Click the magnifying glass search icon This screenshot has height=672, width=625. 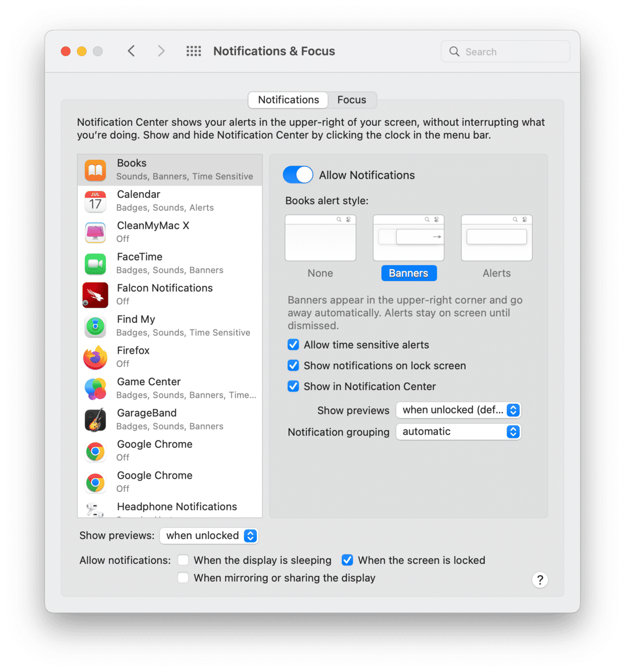tap(454, 51)
